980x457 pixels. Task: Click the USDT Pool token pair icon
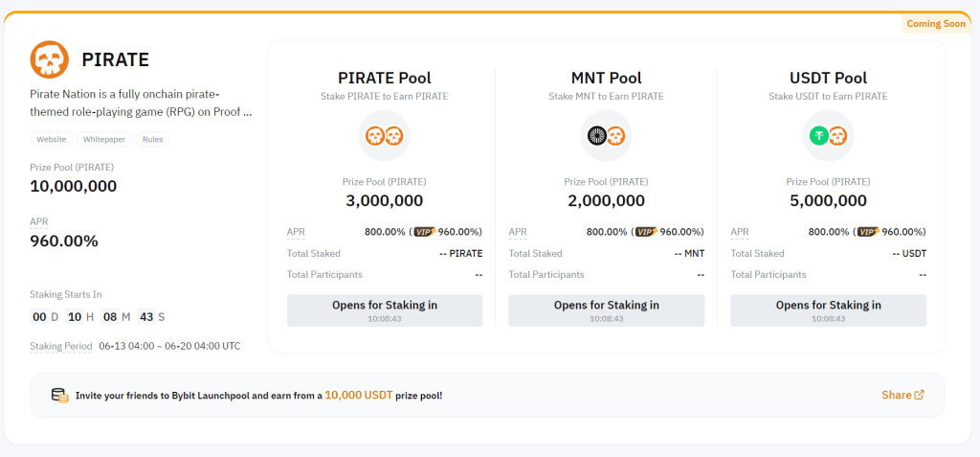(828, 136)
